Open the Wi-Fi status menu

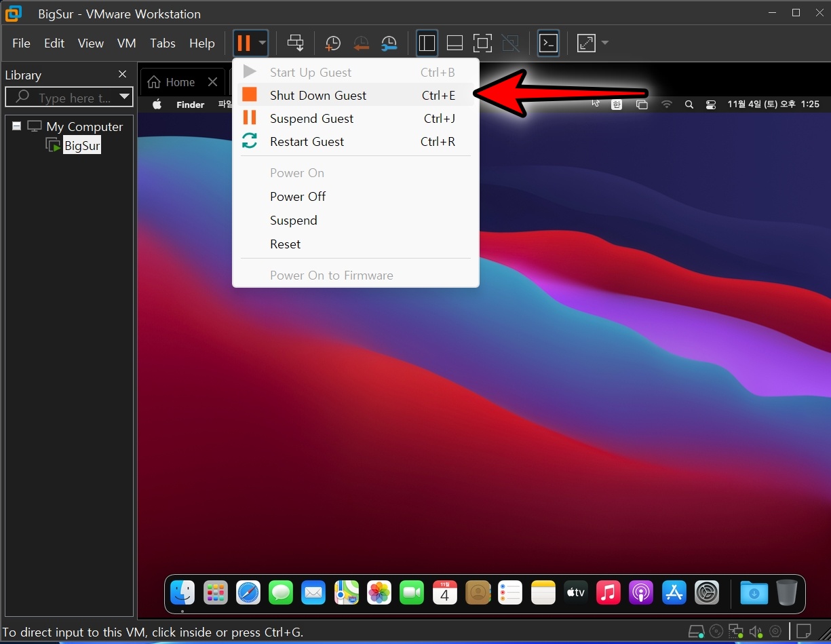[x=667, y=105]
